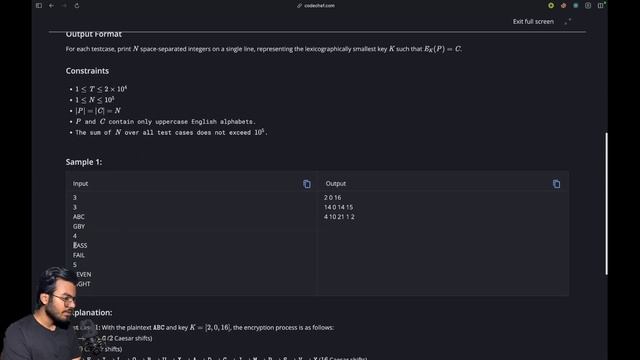Click the Sample 1: heading
Screen dimensions: 640x360
[x=84, y=162]
